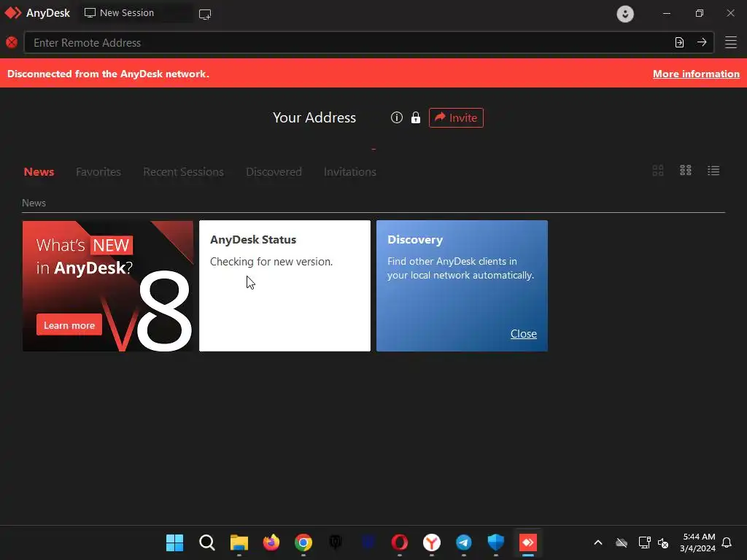
Task: Launch Google Chrome from taskbar
Action: pos(303,542)
